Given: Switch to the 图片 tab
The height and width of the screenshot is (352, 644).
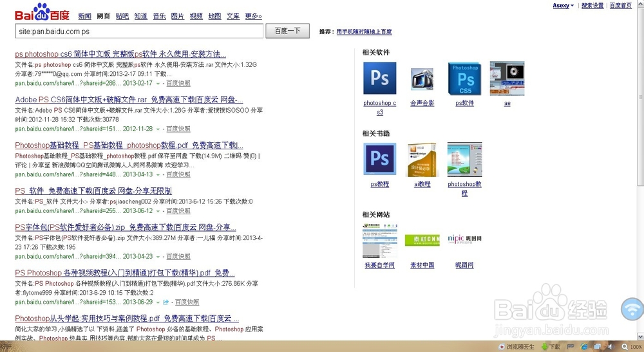Looking at the screenshot, I should point(178,16).
